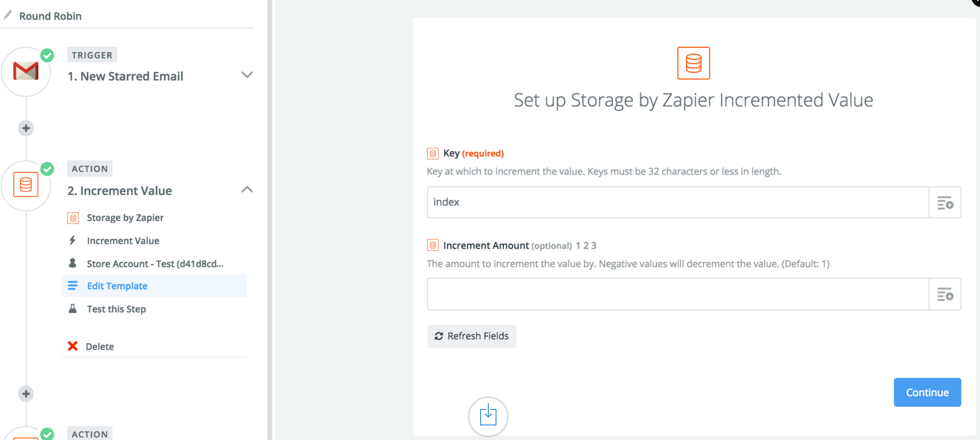Select Increment Value action item
The width and height of the screenshot is (980, 440).
pos(123,241)
